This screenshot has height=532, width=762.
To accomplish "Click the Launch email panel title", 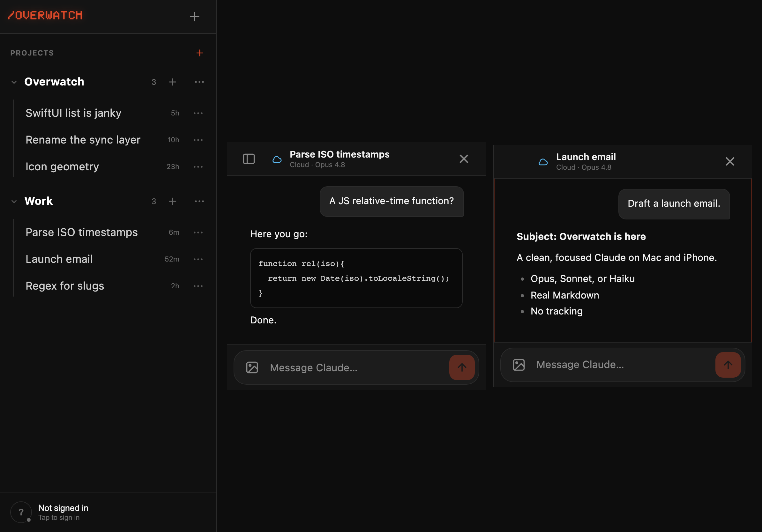I will (586, 157).
